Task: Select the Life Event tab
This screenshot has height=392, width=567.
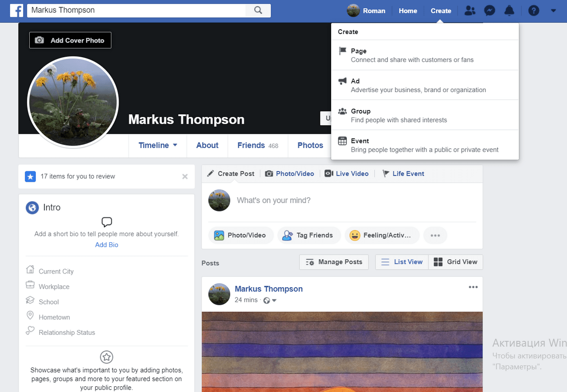Action: click(x=403, y=174)
